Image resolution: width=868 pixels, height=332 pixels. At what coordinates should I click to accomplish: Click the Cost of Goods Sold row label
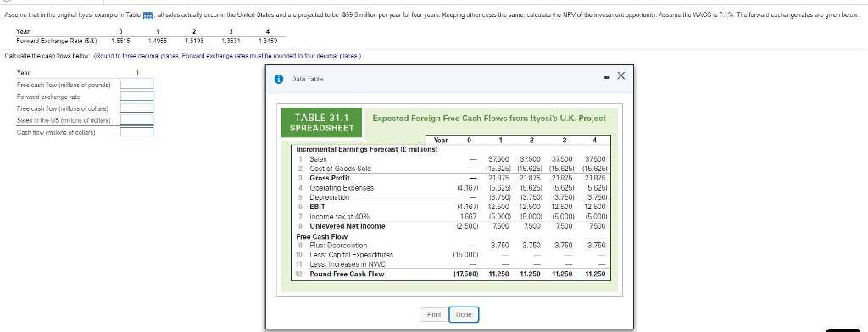(x=340, y=169)
